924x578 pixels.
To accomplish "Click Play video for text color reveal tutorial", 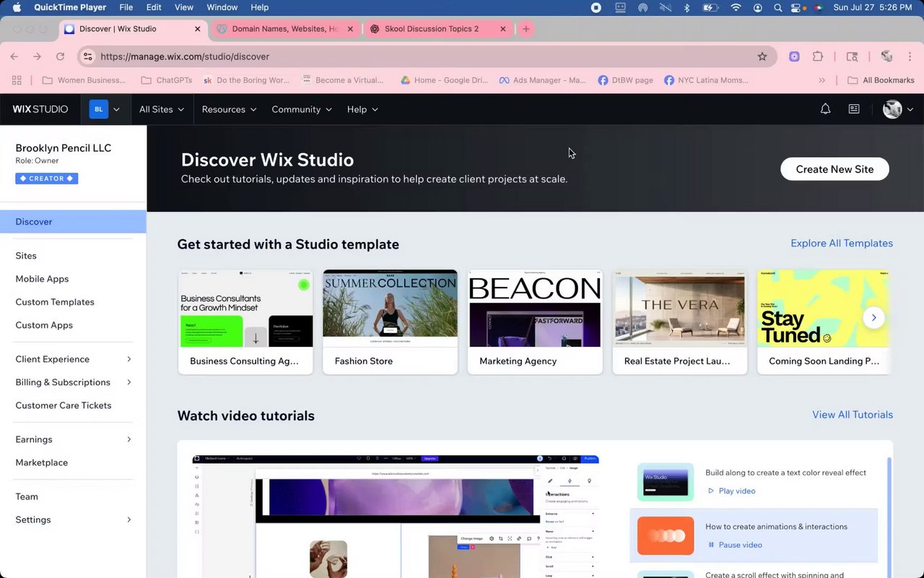I will pyautogui.click(x=731, y=491).
